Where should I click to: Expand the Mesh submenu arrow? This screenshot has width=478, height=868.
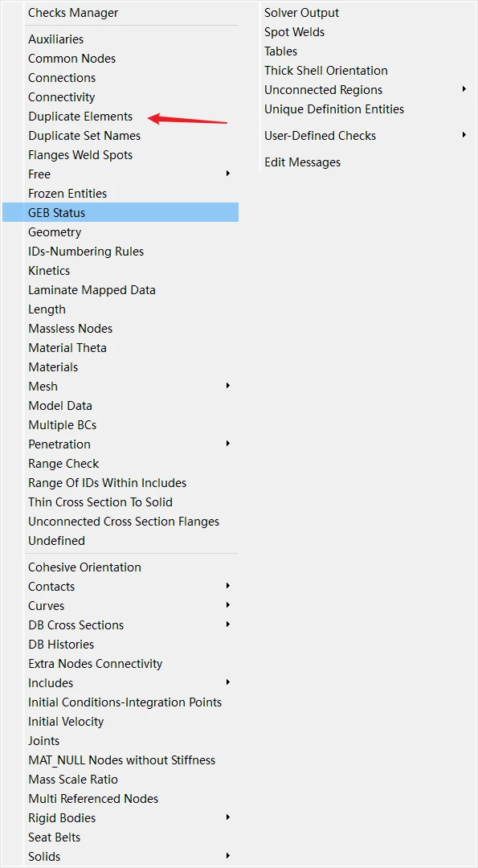coord(228,386)
